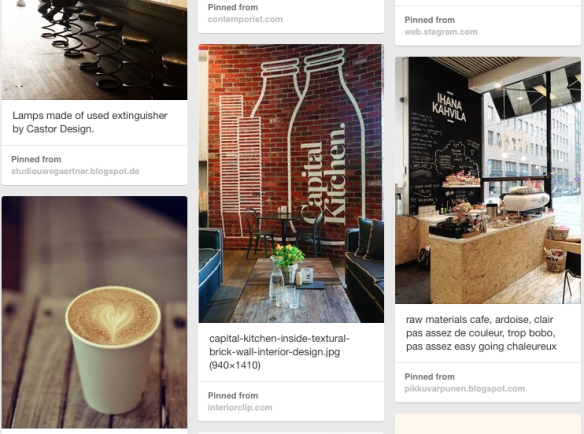Open the spring bar stools pin image
Viewport: 584px width, 434px height.
pyautogui.click(x=94, y=50)
